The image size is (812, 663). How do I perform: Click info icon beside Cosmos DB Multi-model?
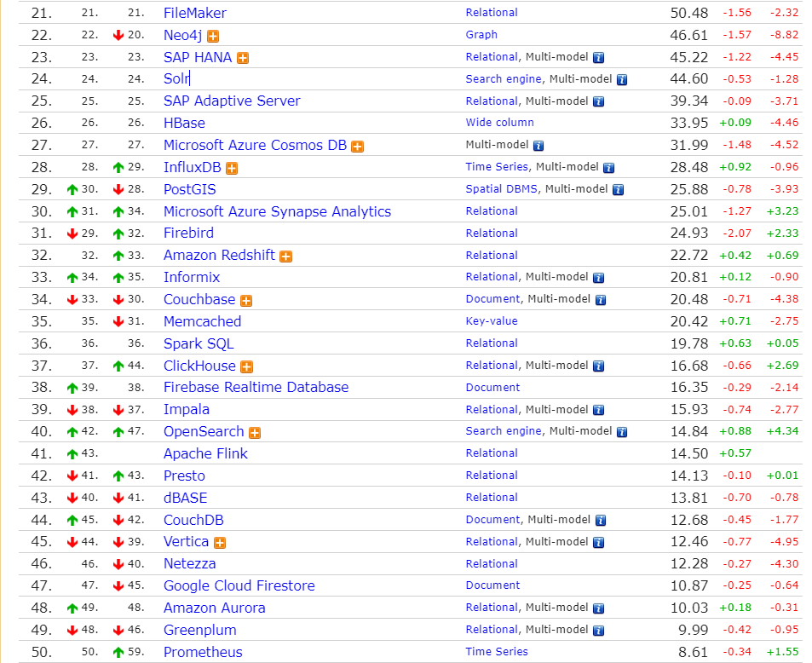click(x=538, y=146)
